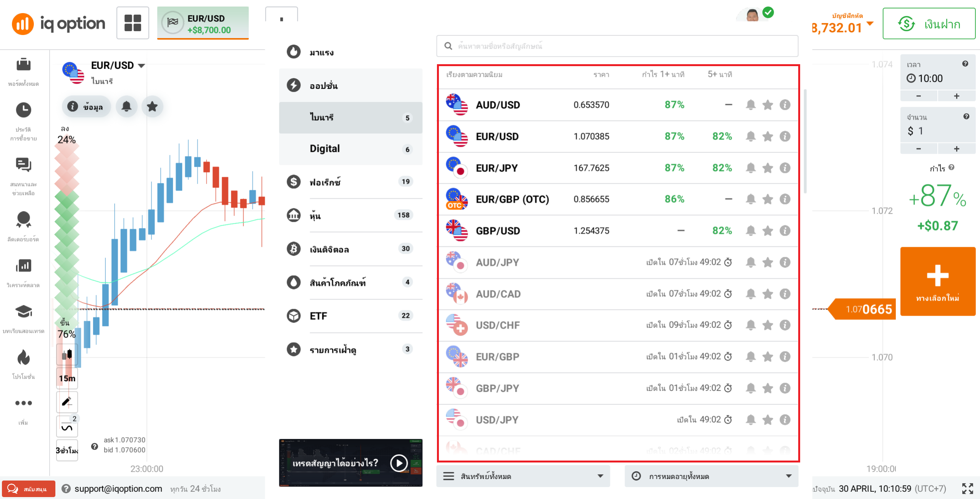Image resolution: width=980 pixels, height=499 pixels.
Task: Click the red support chat button
Action: coord(28,489)
